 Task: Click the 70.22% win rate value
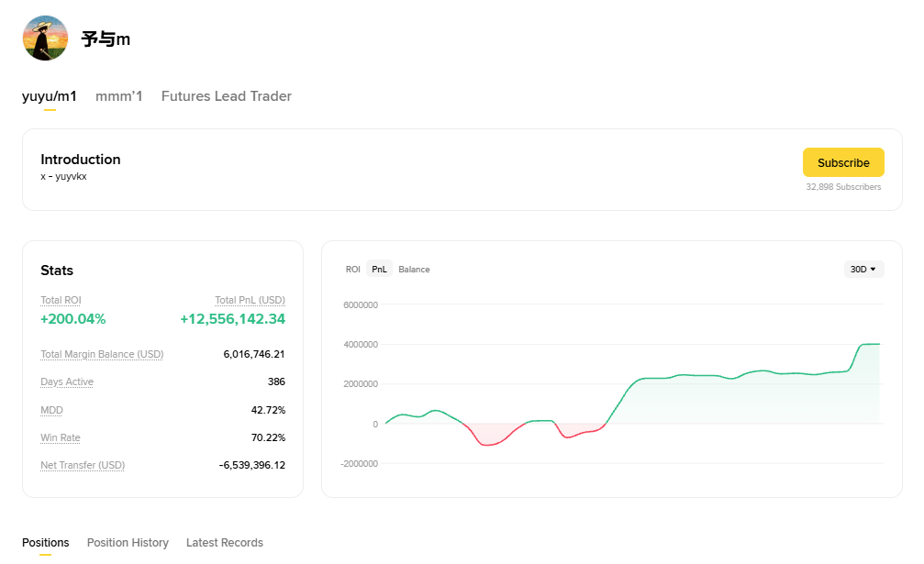click(268, 437)
